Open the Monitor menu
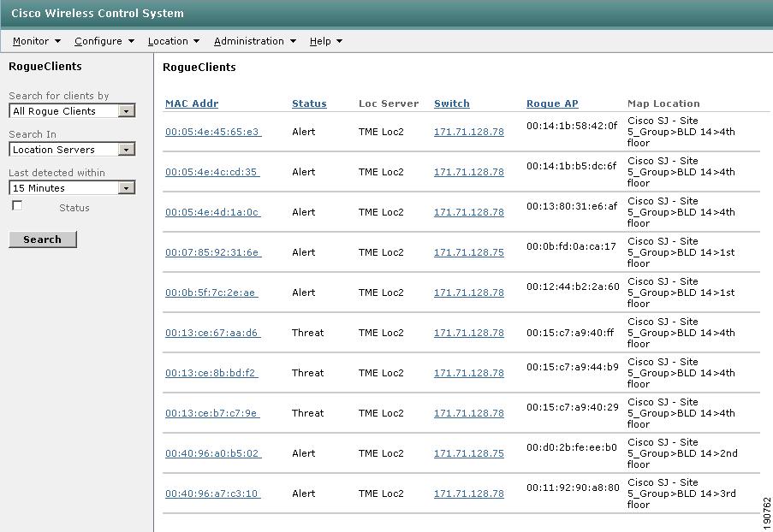The image size is (773, 532). 37,41
